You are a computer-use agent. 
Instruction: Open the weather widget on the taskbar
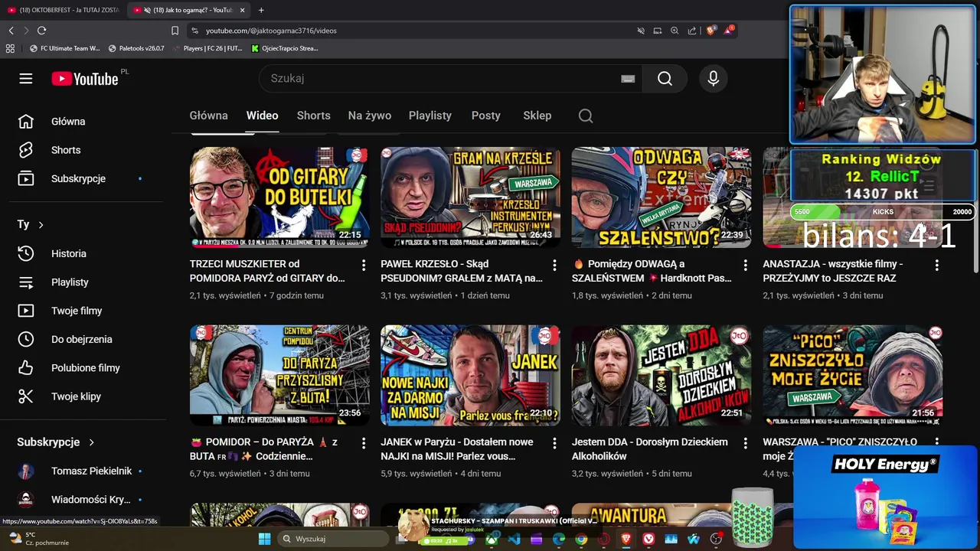pyautogui.click(x=38, y=539)
